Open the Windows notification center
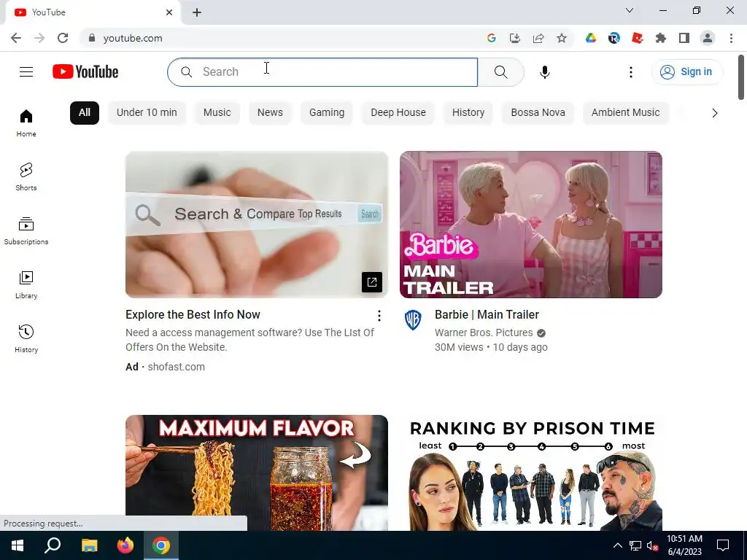This screenshot has height=560, width=747. tap(723, 545)
